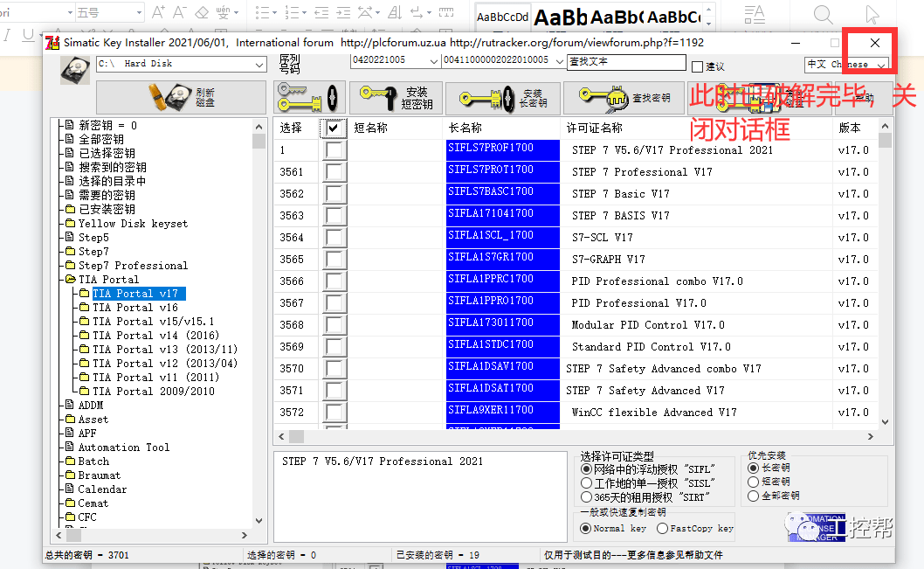Image resolution: width=924 pixels, height=569 pixels.
Task: Select 全部密钥 priority install radio
Action: pyautogui.click(x=753, y=496)
